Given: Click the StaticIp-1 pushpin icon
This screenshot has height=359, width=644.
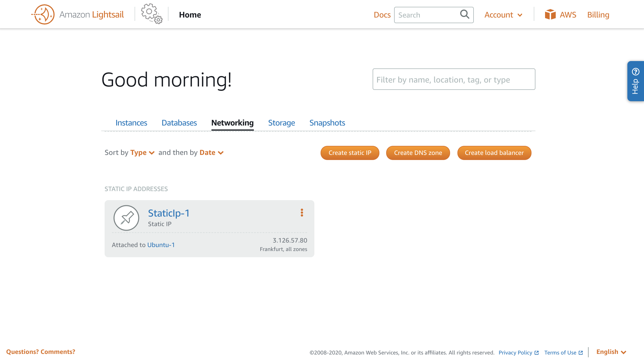Looking at the screenshot, I should pos(126,218).
